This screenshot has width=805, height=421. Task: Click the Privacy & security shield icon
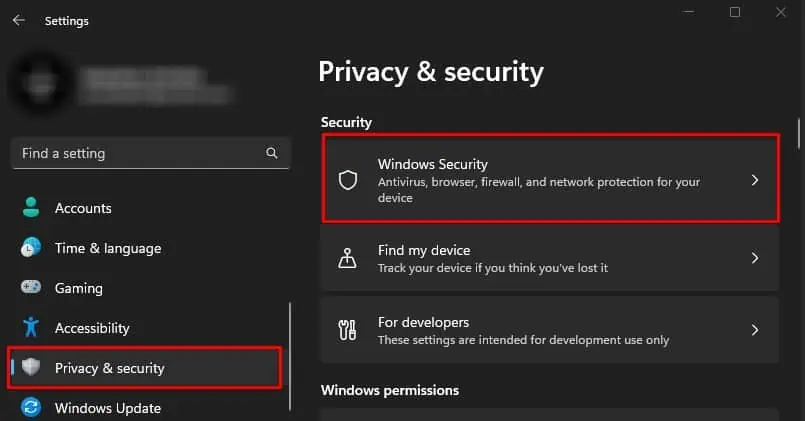point(31,368)
